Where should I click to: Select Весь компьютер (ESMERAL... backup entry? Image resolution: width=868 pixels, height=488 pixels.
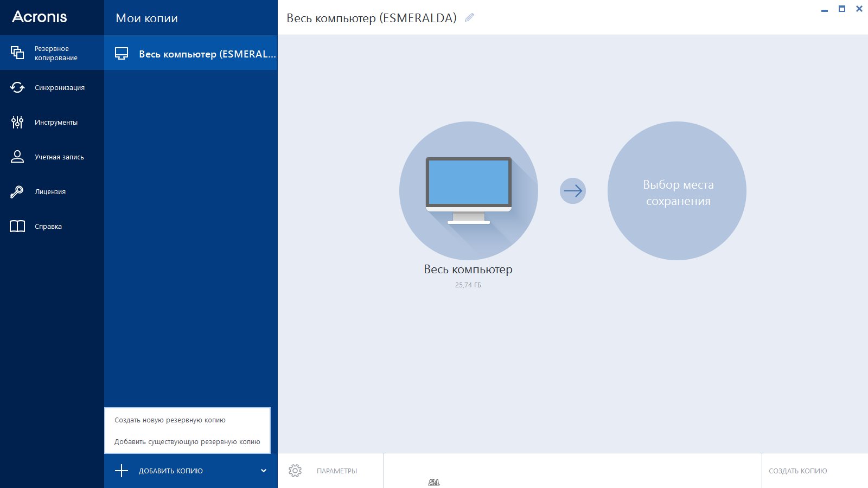[190, 53]
